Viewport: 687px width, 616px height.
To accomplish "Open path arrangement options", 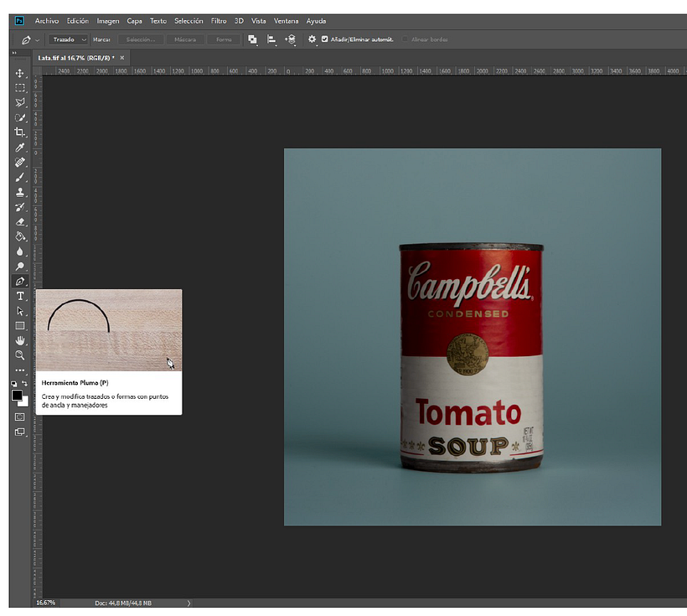I will click(x=291, y=39).
